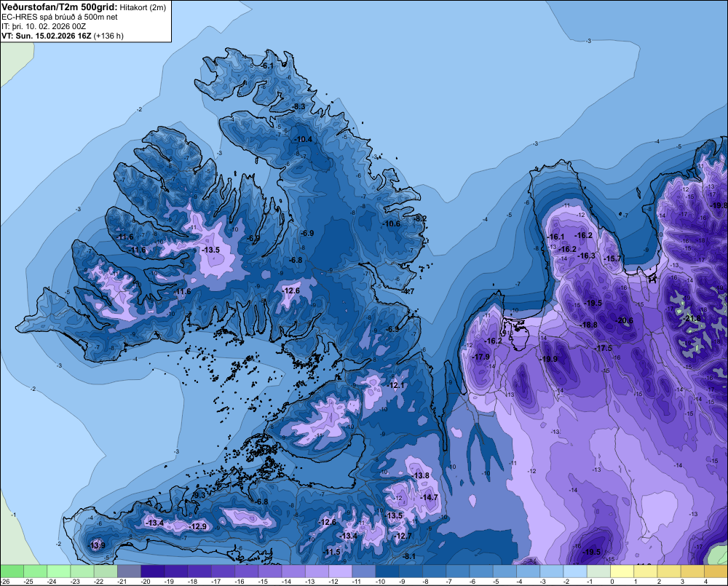This screenshot has width=728, height=586.
Task: Click the -13.8 temperature value
Action: point(421,475)
